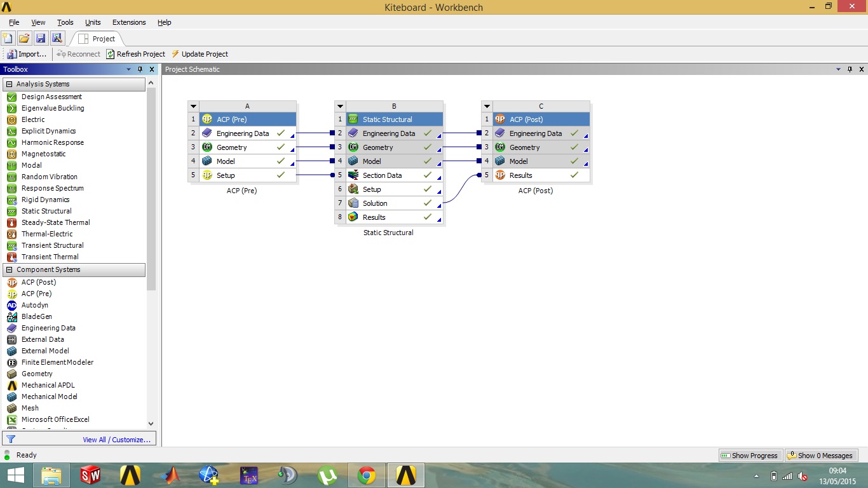Open Project Schematic panel options dropdown arrow

point(838,69)
